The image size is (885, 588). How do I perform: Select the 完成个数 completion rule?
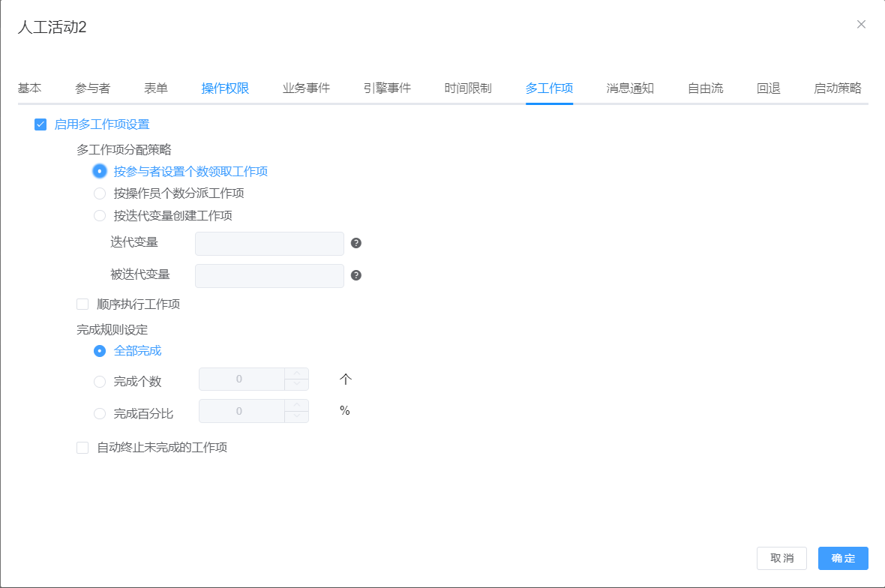[x=100, y=382]
